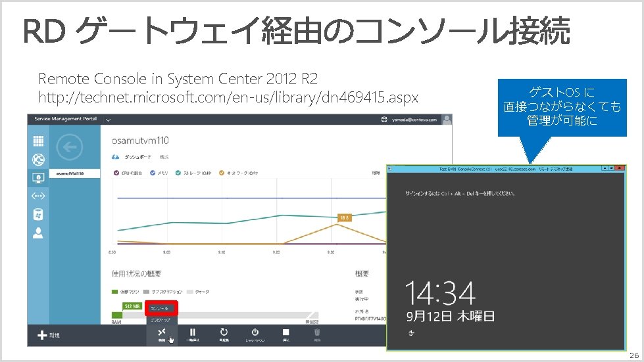Viewport: 644px width, 362px height.
Task: Click the green 512 MB RAM usage label
Action: [132, 306]
